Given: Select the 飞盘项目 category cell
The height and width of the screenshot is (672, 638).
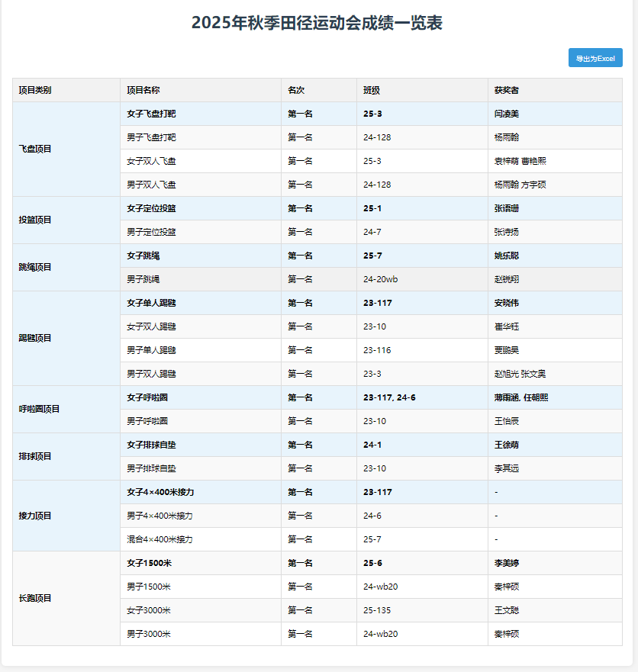Looking at the screenshot, I should pos(32,149).
